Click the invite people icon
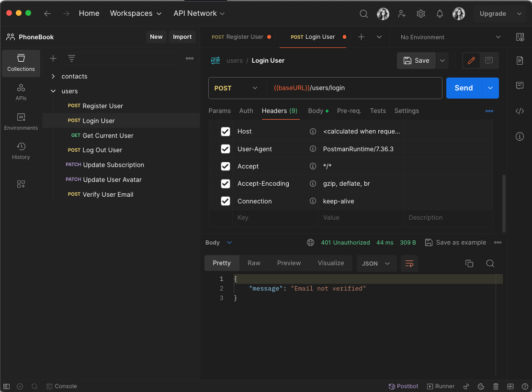Image resolution: width=532 pixels, height=392 pixels. (402, 13)
